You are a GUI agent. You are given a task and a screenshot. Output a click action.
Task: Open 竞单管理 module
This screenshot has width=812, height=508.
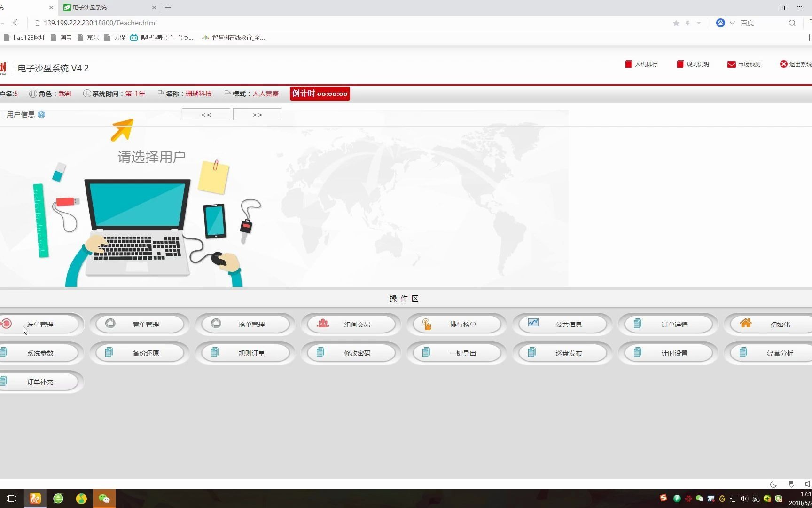click(140, 325)
